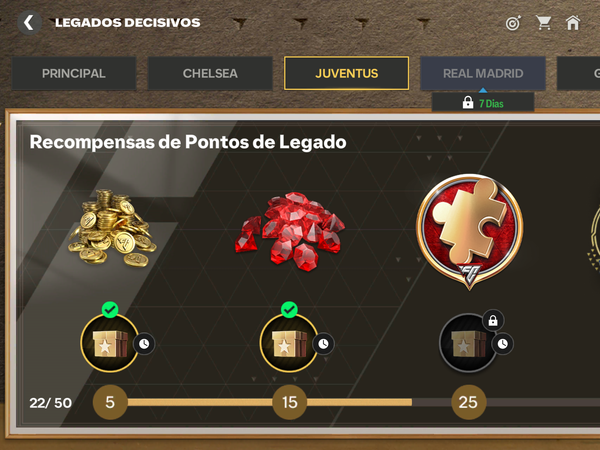
Task: Click the clock icon beside the second reward box
Action: 323,344
